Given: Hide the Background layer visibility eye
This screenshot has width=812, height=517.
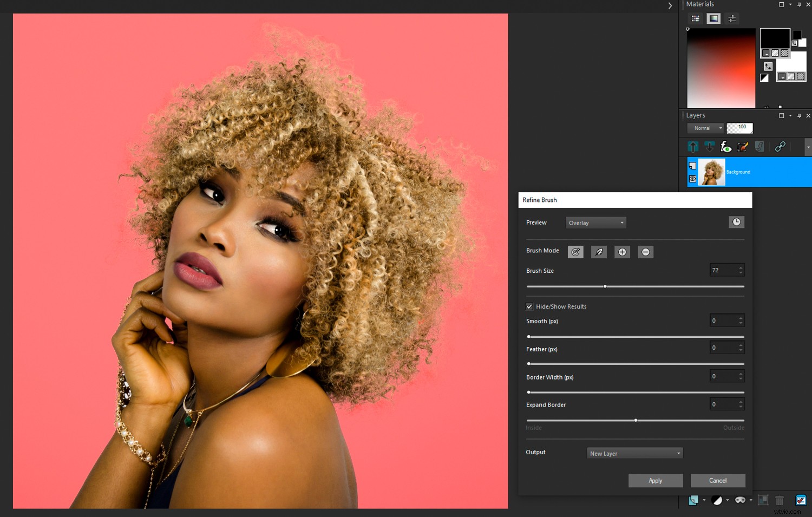Looking at the screenshot, I should 692,179.
